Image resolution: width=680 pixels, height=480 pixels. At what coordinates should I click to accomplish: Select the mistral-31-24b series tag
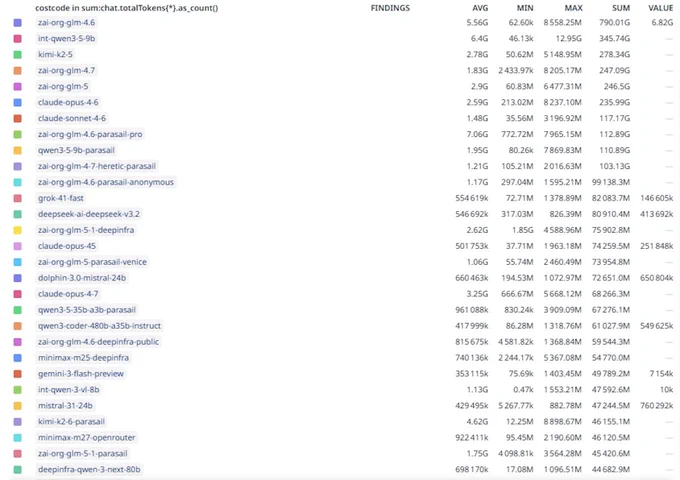pyautogui.click(x=65, y=406)
